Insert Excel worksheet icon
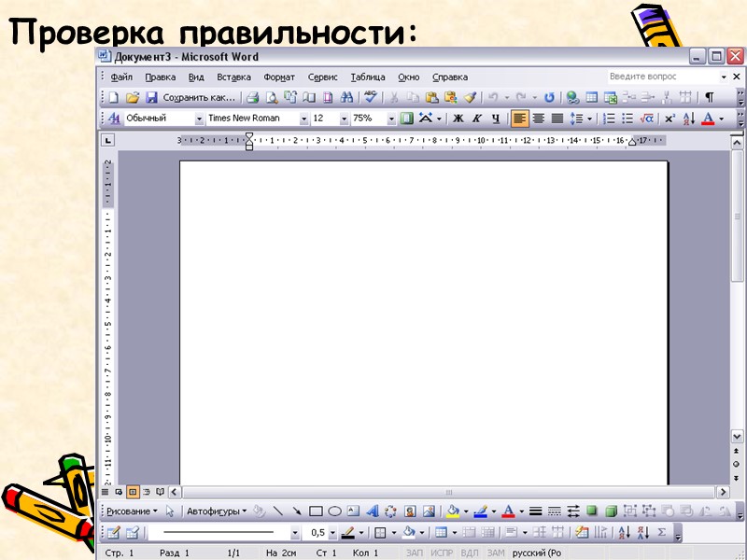The image size is (747, 560). coord(611,98)
